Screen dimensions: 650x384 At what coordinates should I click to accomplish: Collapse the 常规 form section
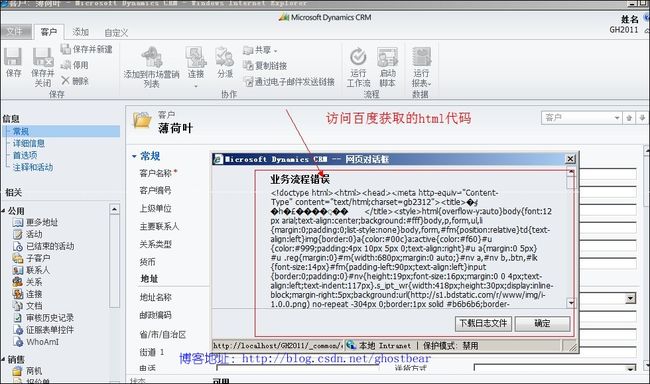point(134,156)
